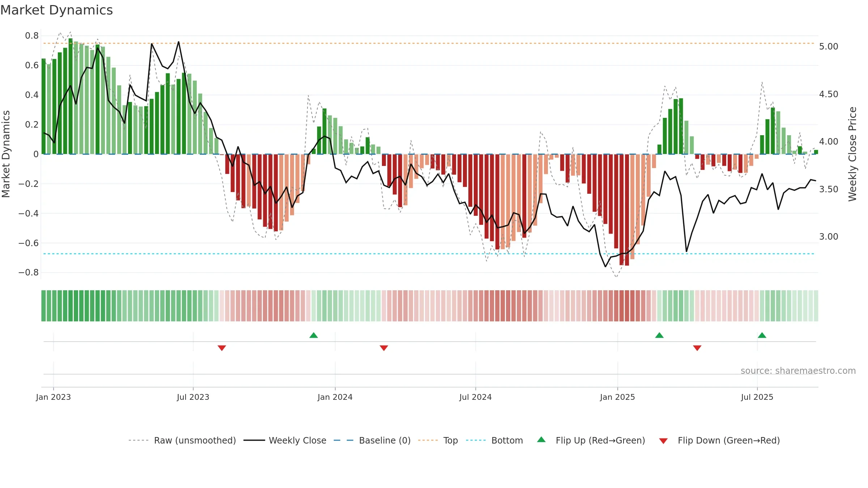
Task: Click the 0.8 y-axis tick label
Action: pyautogui.click(x=32, y=36)
